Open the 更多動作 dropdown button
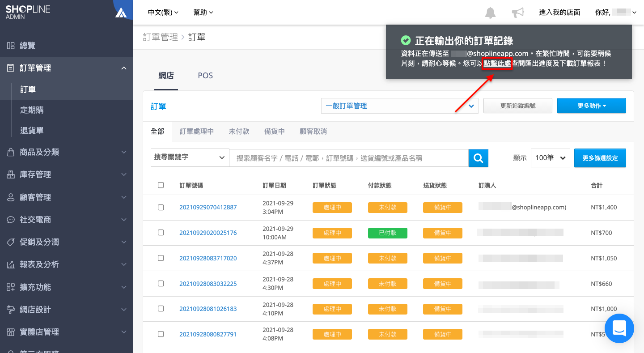644x353 pixels. pos(591,106)
